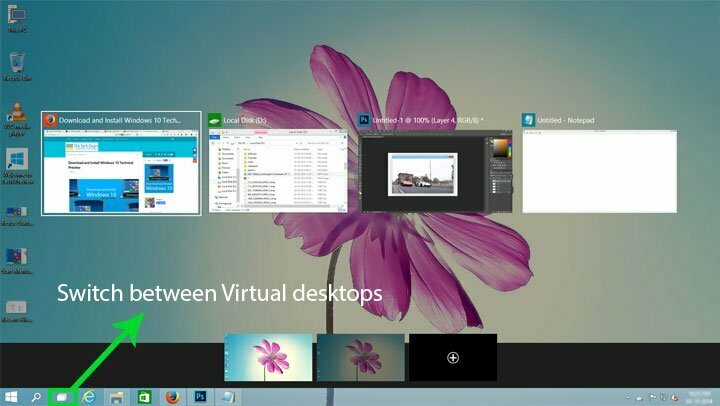Switch to Firefox via taskbar icon
720x406 pixels.
[x=172, y=397]
